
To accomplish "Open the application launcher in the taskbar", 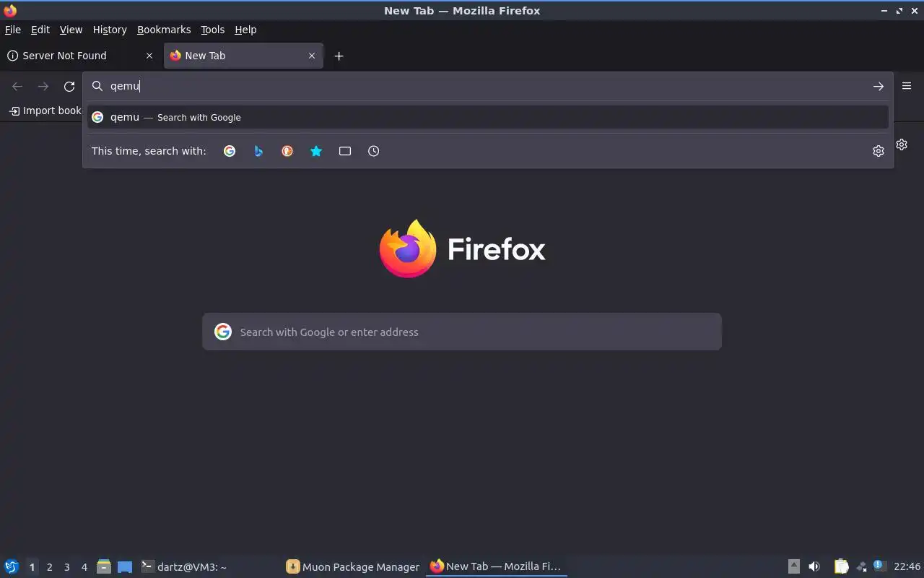I will 12,566.
